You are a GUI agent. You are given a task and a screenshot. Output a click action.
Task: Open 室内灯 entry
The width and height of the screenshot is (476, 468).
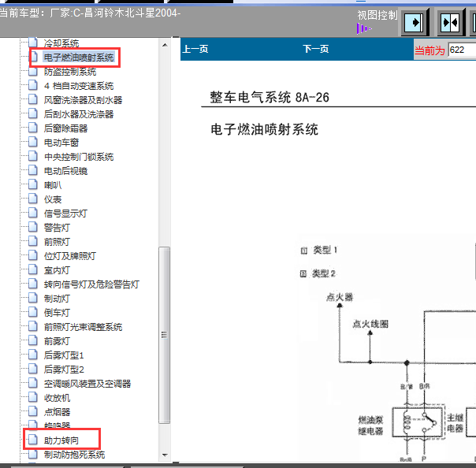pos(57,270)
